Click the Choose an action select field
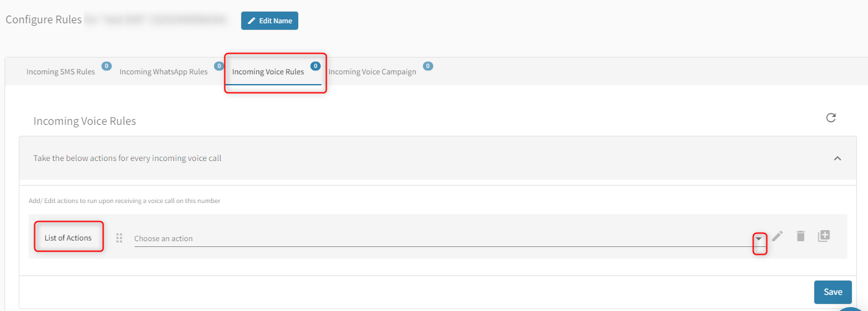 [440, 239]
